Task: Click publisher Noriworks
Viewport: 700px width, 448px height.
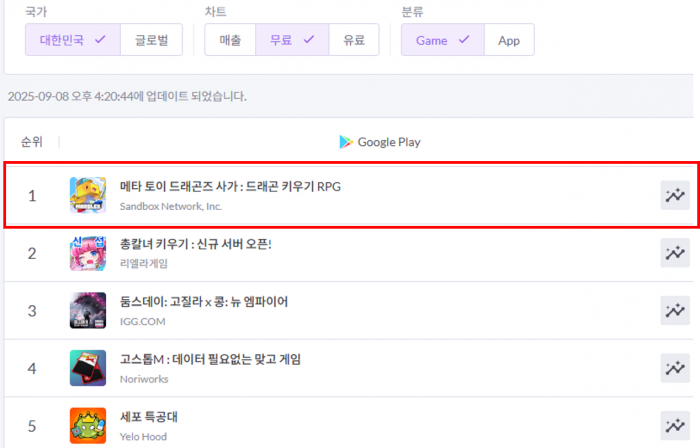Action: click(x=144, y=379)
